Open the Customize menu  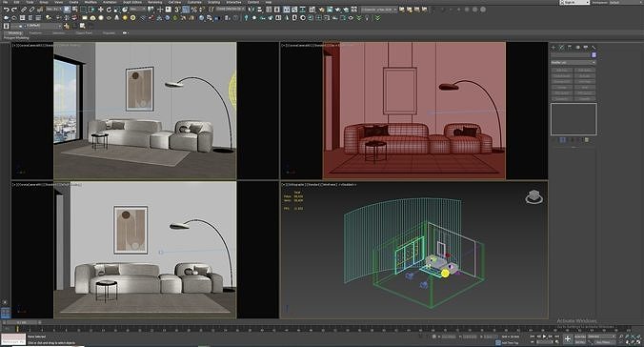(194, 2)
